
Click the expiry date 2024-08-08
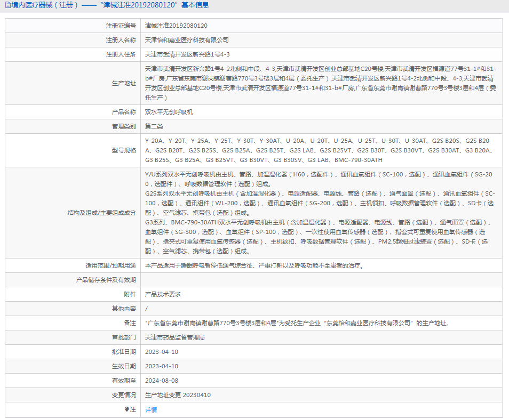coord(162,381)
